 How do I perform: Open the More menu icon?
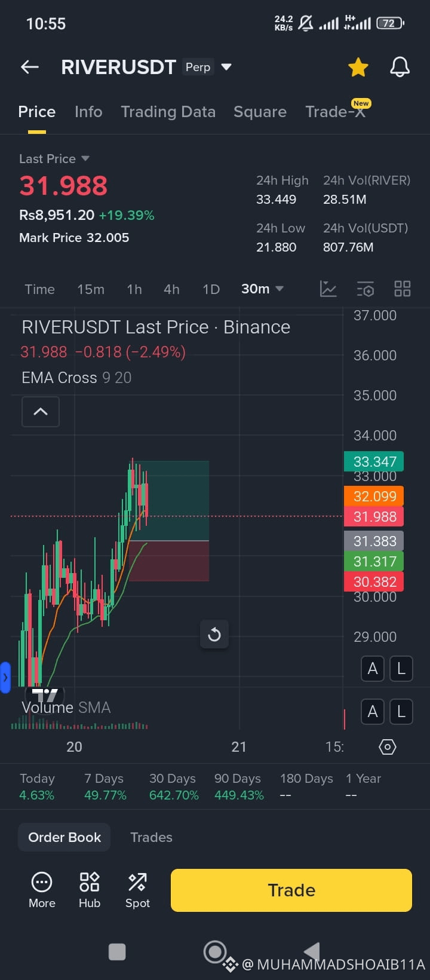(42, 890)
